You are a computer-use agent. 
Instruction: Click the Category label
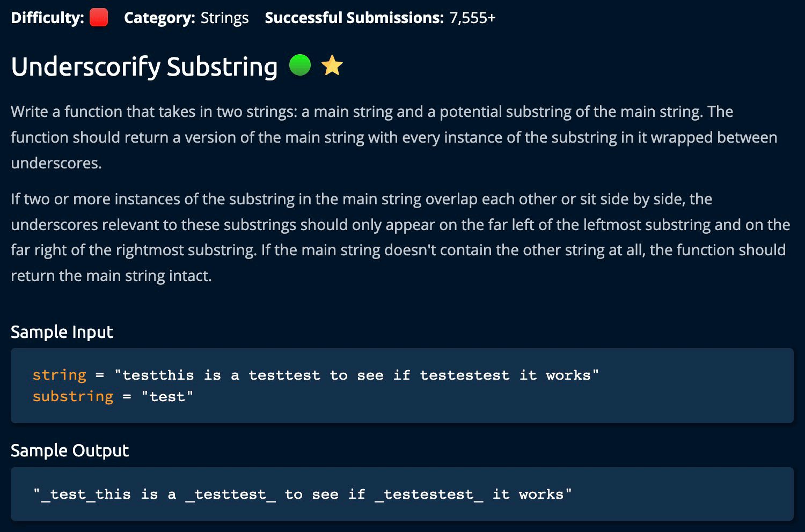[x=159, y=18]
